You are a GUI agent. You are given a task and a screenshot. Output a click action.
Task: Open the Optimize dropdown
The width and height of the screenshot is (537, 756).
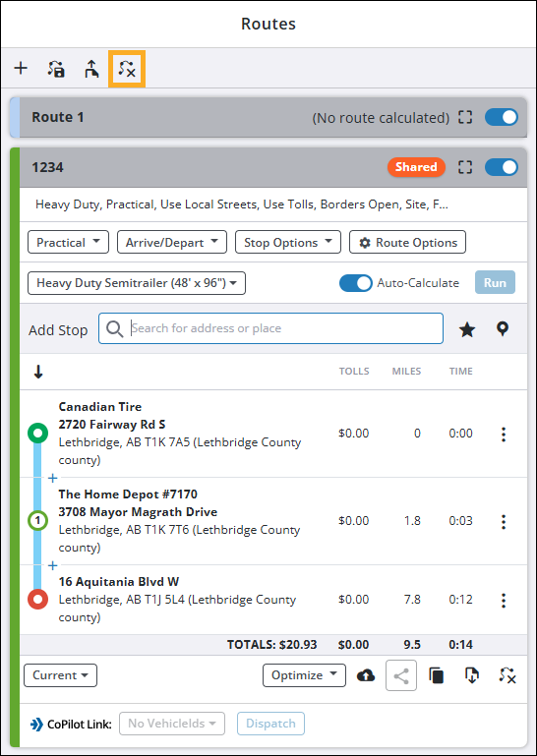click(x=304, y=675)
